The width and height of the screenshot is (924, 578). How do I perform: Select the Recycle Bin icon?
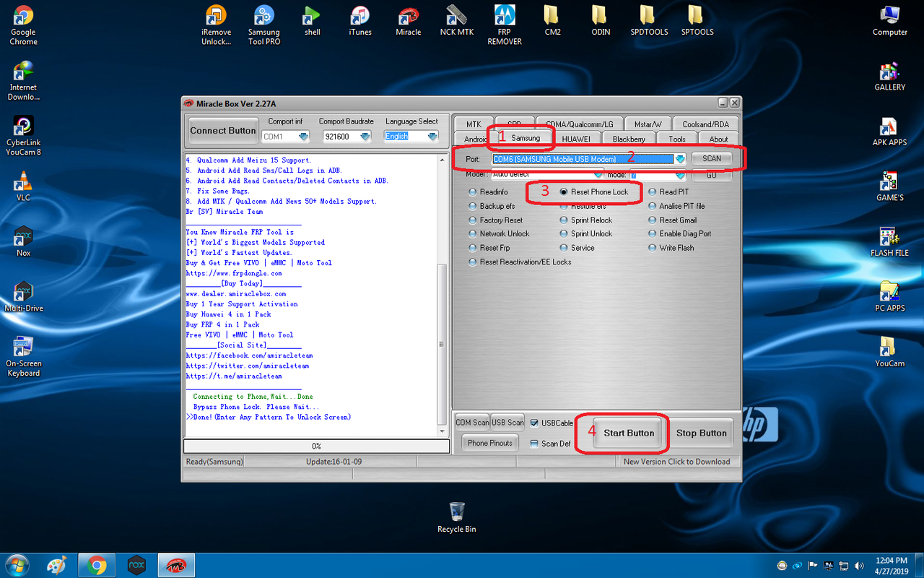(456, 517)
